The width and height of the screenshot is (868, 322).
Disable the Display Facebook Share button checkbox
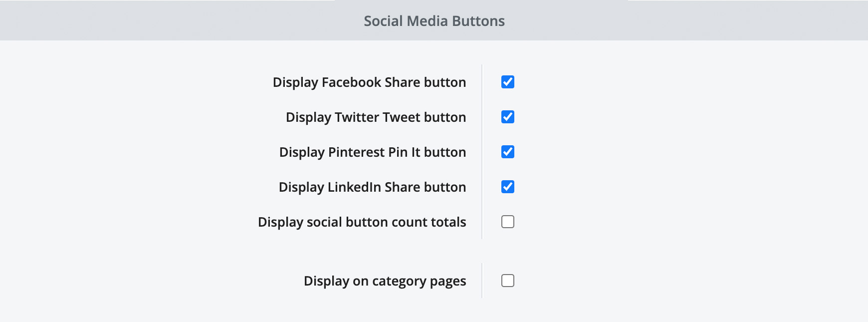pyautogui.click(x=507, y=82)
